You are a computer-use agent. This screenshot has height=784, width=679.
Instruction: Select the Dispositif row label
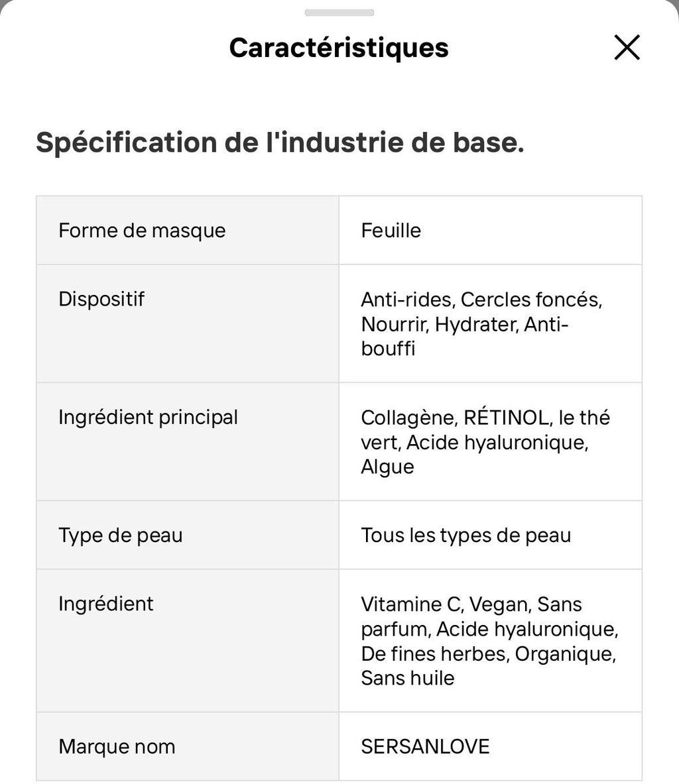pos(101,300)
